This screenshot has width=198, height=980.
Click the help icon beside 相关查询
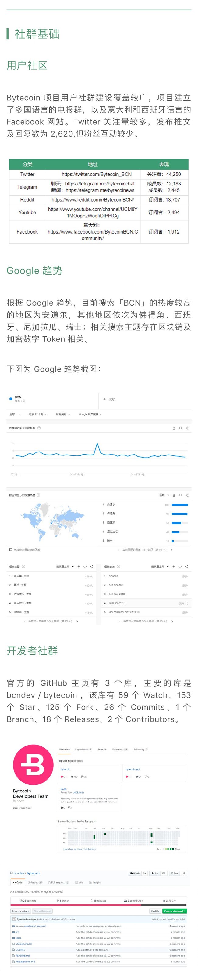118,566
